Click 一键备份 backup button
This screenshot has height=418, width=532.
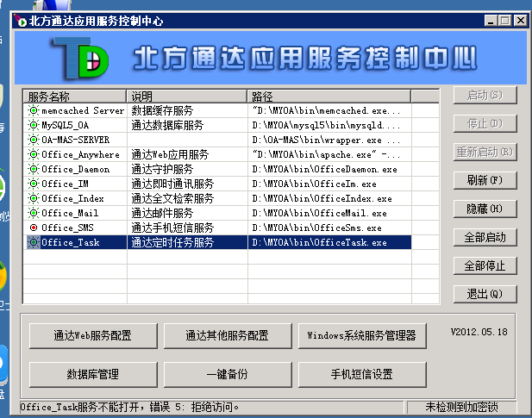click(x=228, y=374)
